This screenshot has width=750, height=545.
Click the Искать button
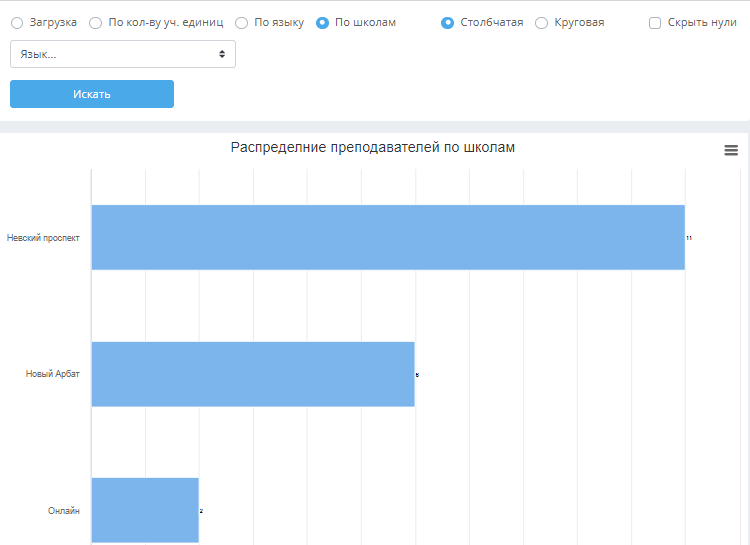[92, 94]
